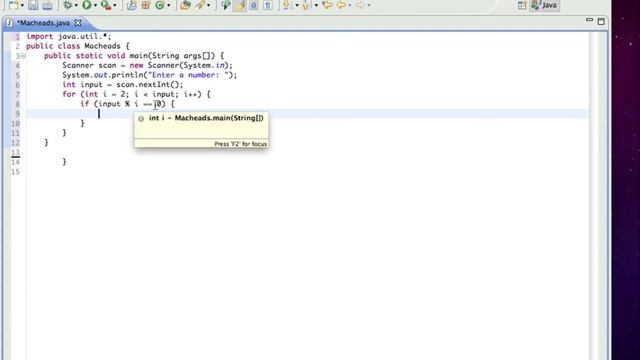This screenshot has height=360, width=640.
Task: Click the New file wizard icon
Action: pos(13,5)
